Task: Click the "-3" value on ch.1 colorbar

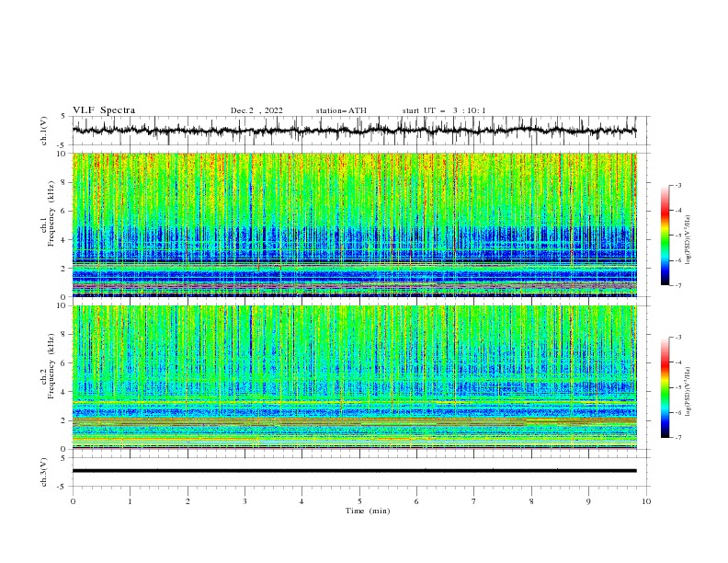Action: point(677,185)
